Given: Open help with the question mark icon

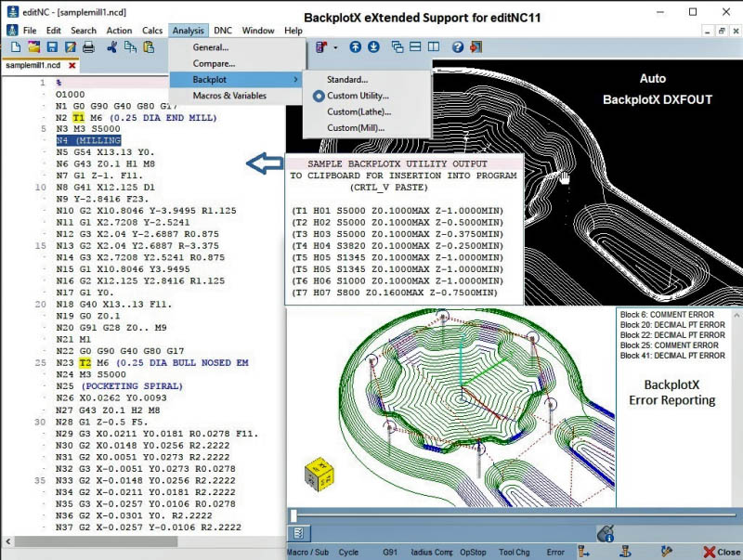Looking at the screenshot, I should pyautogui.click(x=457, y=47).
